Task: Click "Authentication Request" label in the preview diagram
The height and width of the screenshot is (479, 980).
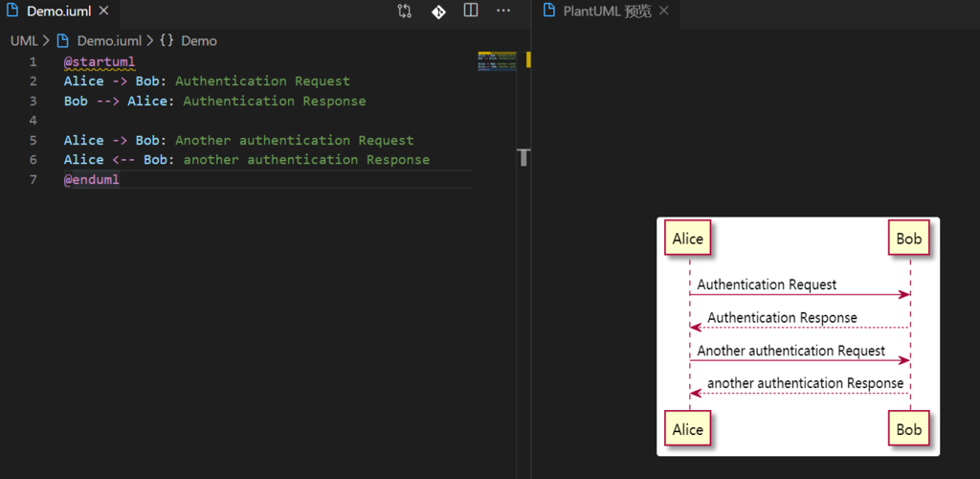Action: [767, 285]
